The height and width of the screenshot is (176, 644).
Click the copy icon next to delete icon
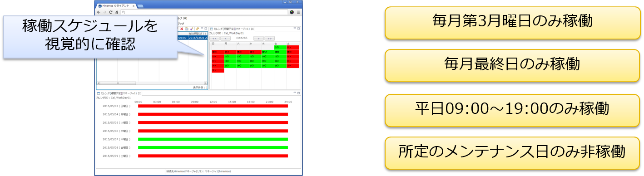click(x=187, y=29)
